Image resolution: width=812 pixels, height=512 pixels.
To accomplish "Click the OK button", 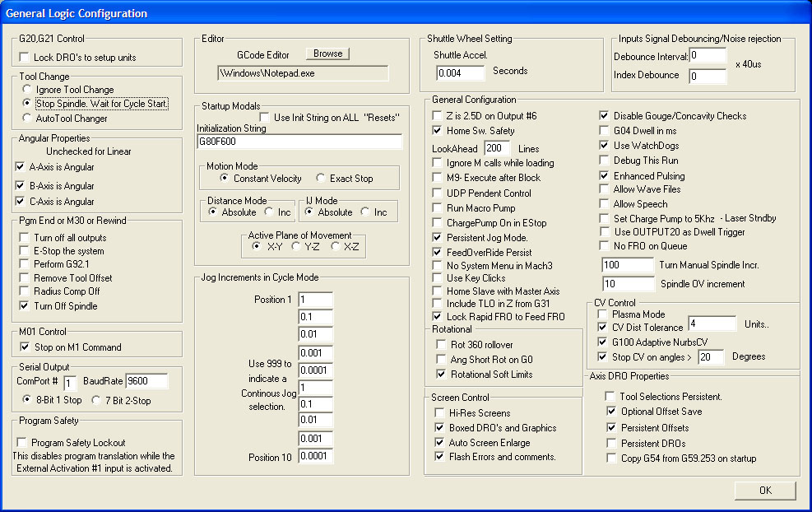I will coord(765,491).
